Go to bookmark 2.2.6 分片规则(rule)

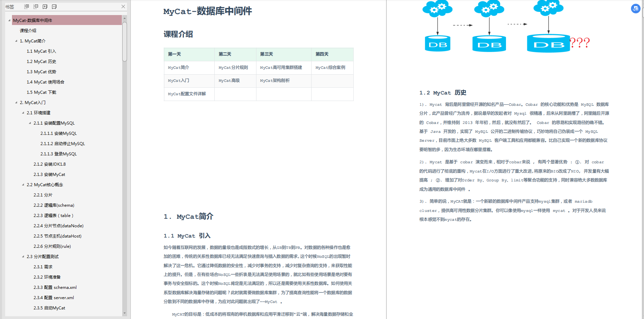pos(52,246)
